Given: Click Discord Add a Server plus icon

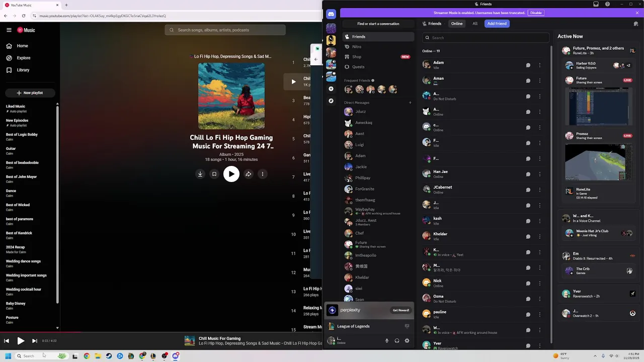Looking at the screenshot, I should click(x=331, y=89).
